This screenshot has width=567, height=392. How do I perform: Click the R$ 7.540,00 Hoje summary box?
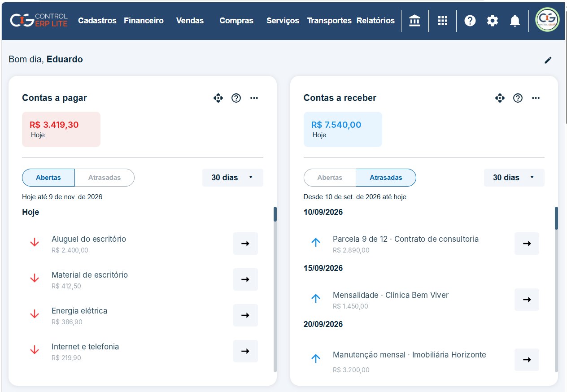click(343, 129)
